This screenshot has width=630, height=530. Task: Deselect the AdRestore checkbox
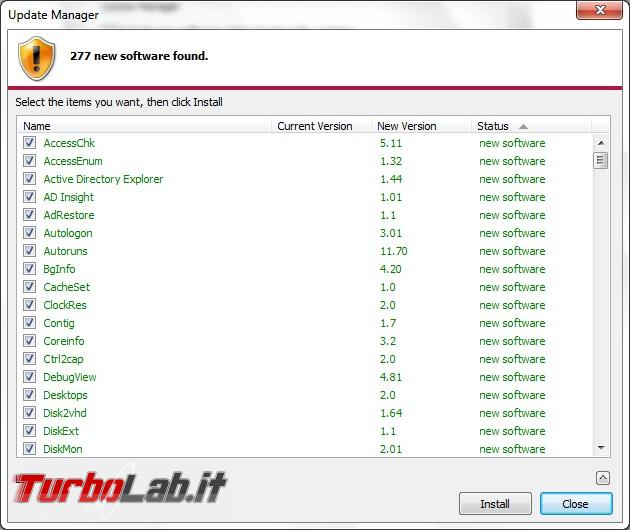(29, 215)
